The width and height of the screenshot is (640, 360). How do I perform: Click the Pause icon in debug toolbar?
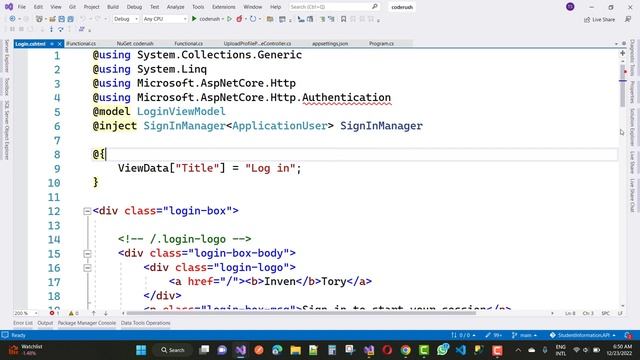coord(12,29)
